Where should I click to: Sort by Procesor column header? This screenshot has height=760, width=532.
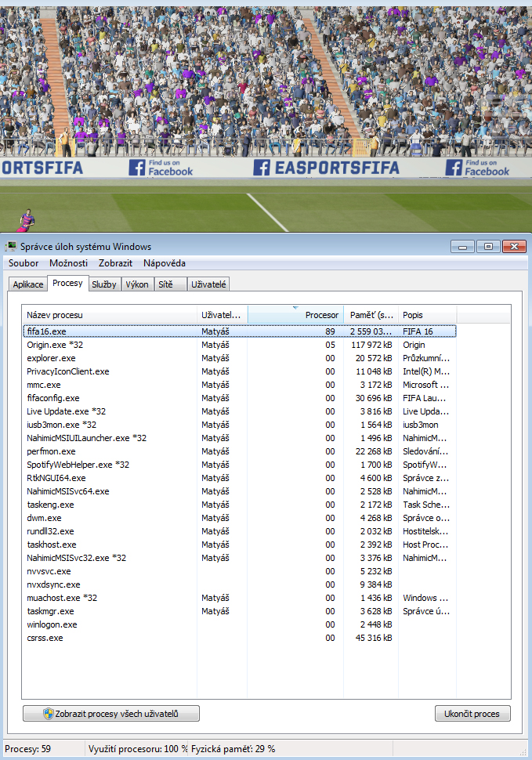(x=295, y=315)
